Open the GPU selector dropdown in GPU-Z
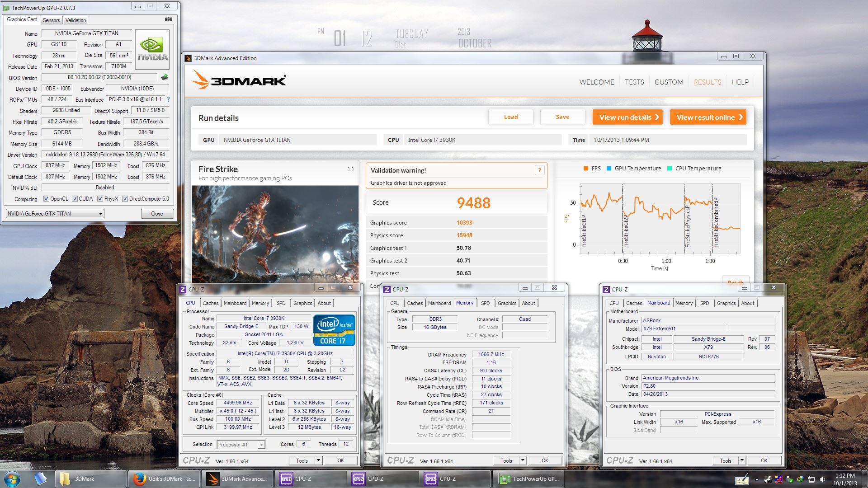This screenshot has height=488, width=868. (x=55, y=214)
